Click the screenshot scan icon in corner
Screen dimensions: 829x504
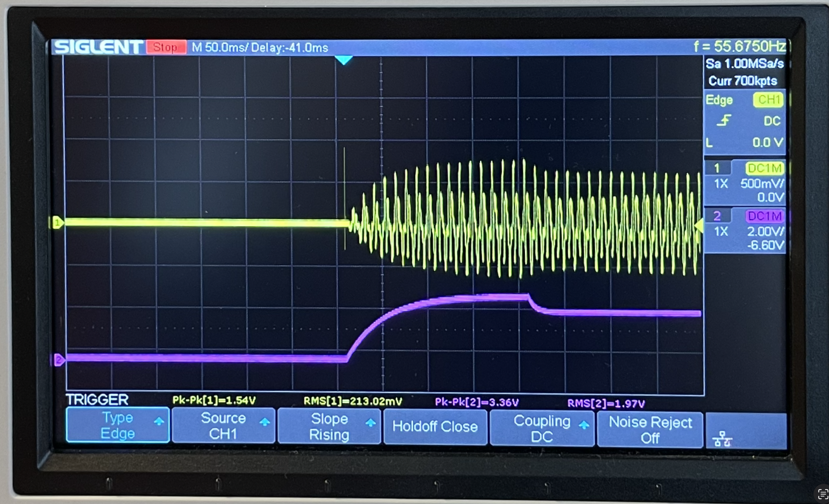(x=822, y=494)
